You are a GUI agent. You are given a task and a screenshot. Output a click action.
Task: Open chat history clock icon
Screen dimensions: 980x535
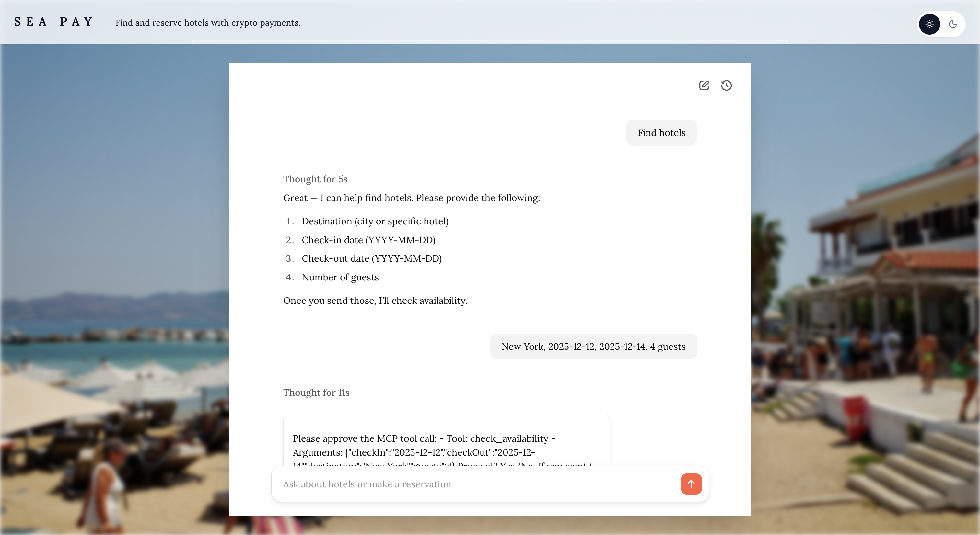726,85
